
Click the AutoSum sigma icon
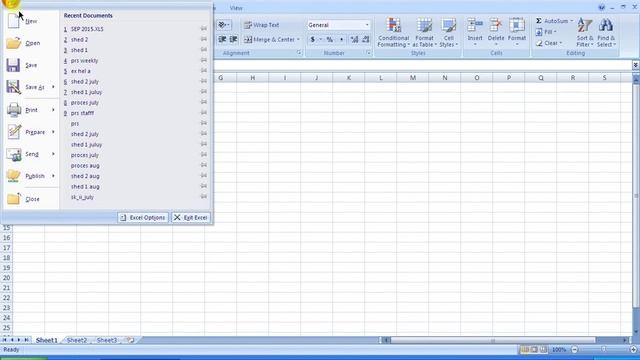(x=539, y=21)
